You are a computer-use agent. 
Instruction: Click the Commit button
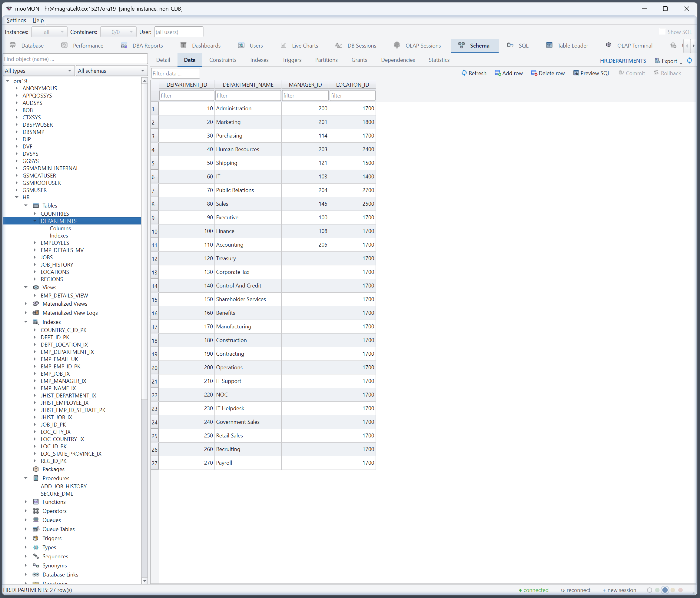[x=632, y=73]
